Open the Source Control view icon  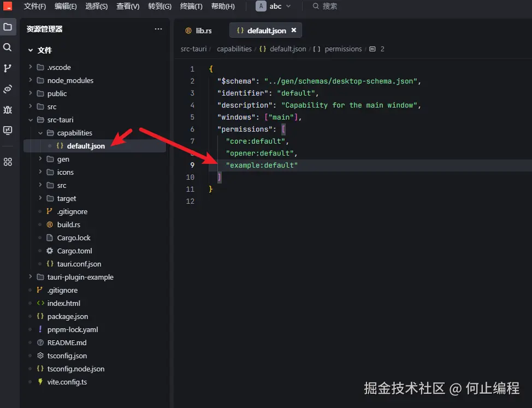tap(8, 68)
